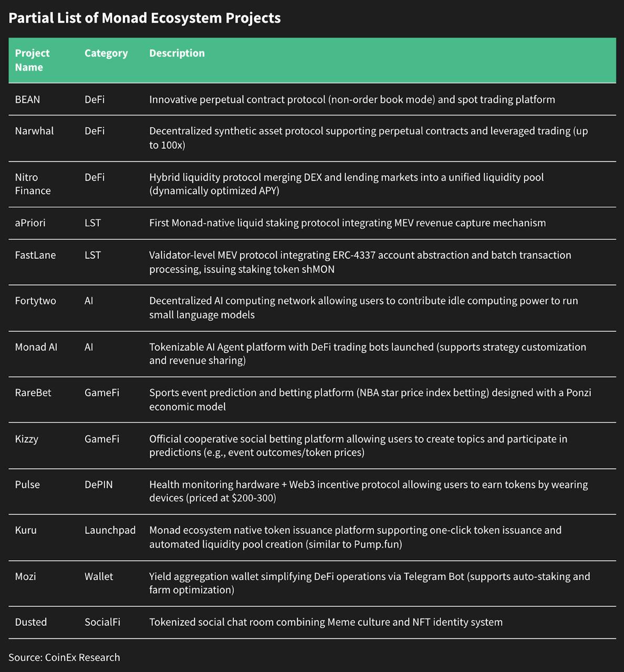This screenshot has width=624, height=672.
Task: Select the Nitro Finance project cell
Action: [33, 184]
